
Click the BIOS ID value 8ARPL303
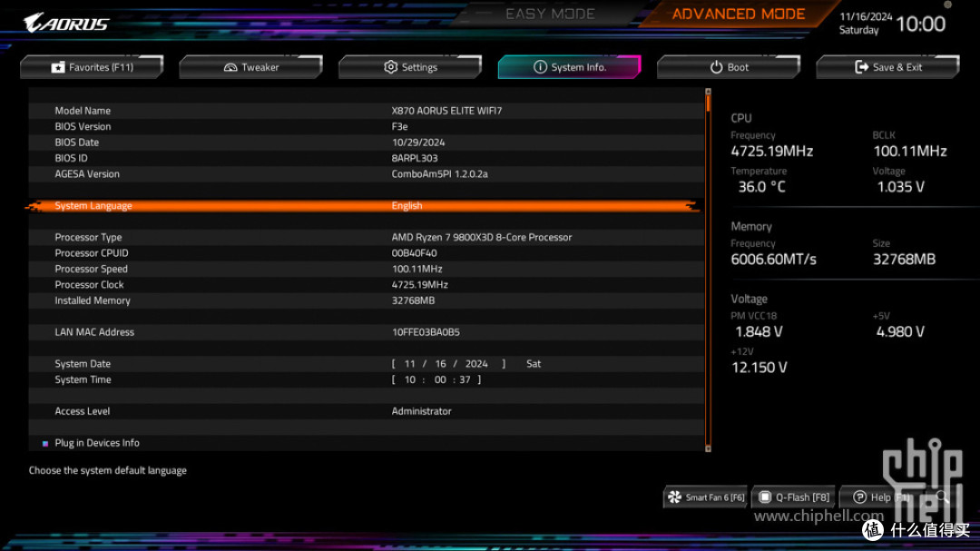415,158
